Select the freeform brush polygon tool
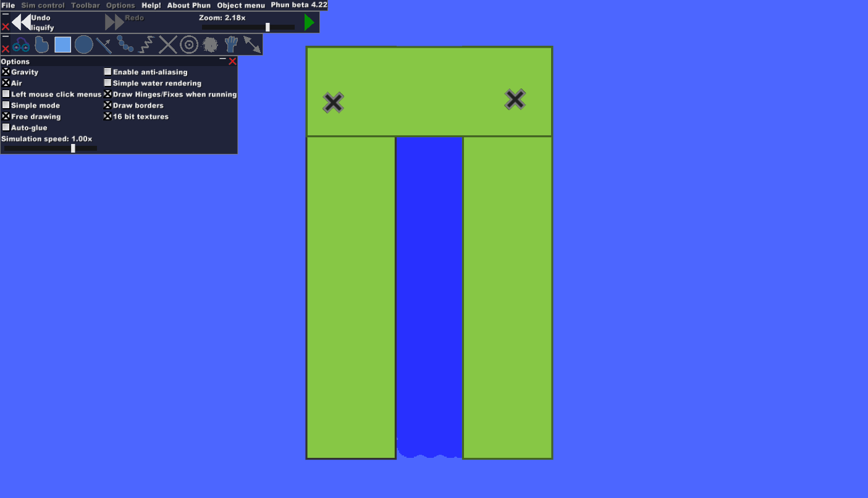Image resolution: width=868 pixels, height=498 pixels. 41,44
